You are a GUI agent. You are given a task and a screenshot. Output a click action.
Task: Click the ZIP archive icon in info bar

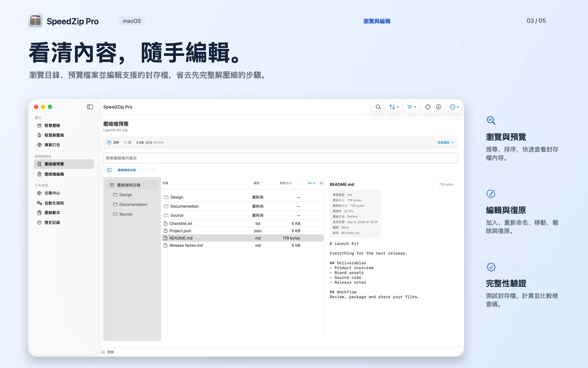[109, 143]
